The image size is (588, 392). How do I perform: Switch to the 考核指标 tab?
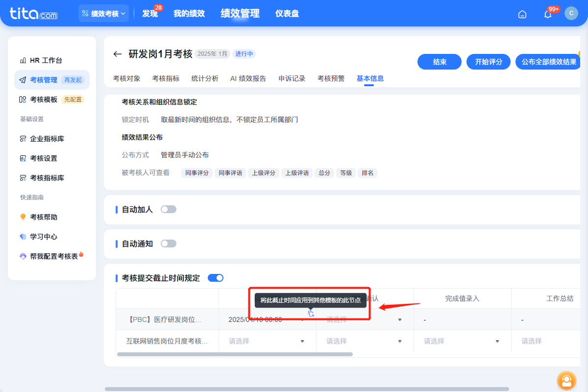click(x=165, y=78)
